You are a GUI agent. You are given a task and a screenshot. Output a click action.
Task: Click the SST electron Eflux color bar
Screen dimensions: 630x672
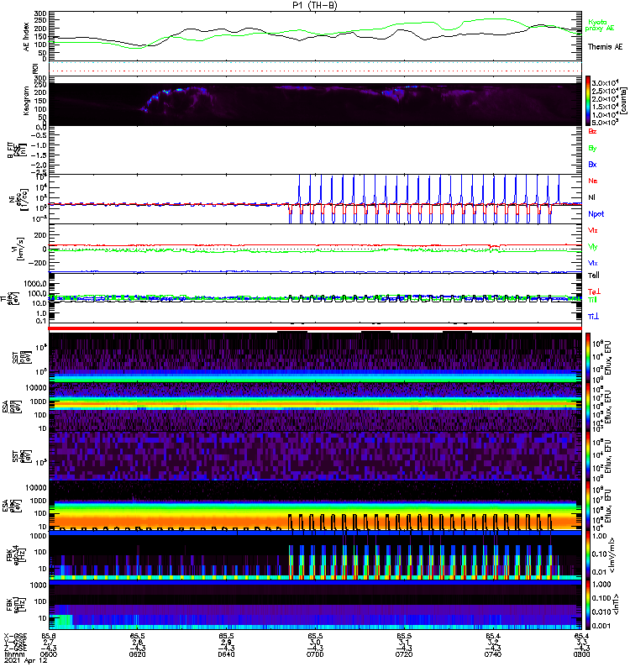click(x=588, y=456)
